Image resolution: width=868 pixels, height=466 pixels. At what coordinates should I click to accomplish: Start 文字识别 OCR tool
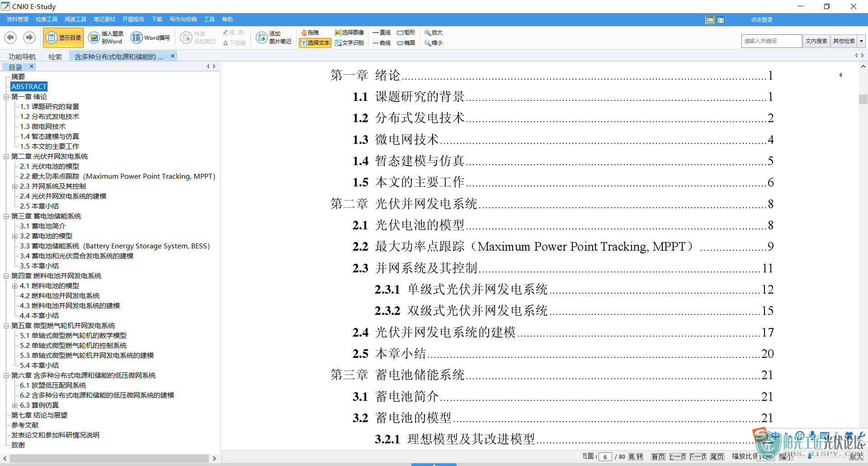point(349,43)
